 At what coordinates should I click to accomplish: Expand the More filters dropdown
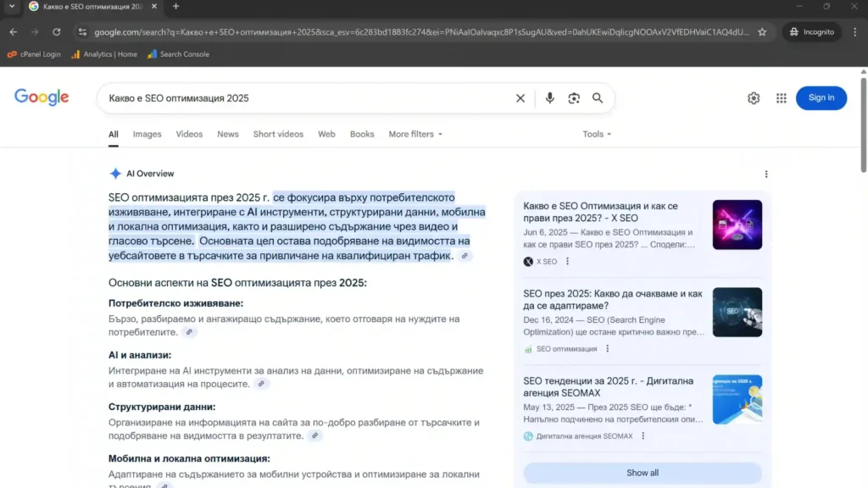point(415,134)
